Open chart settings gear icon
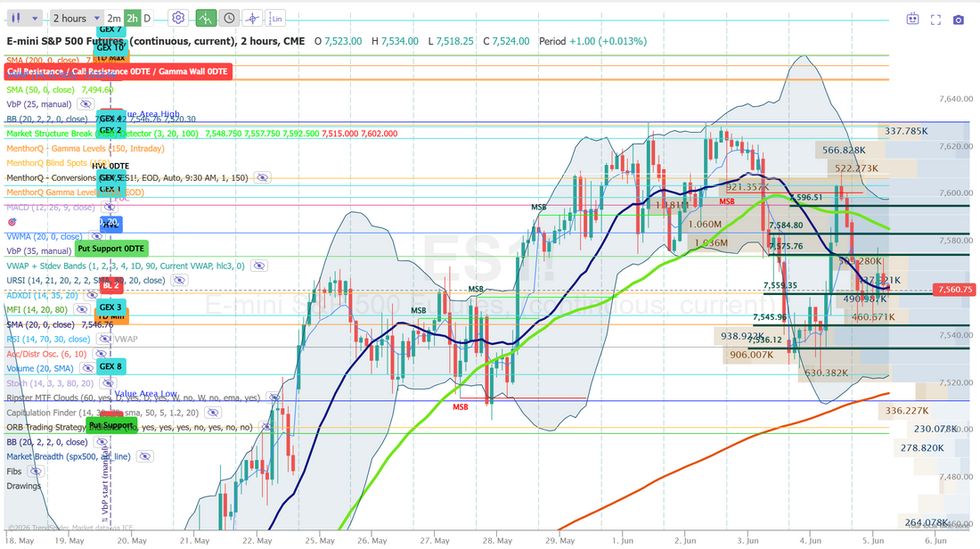This screenshot has height=549, width=980. coord(178,18)
